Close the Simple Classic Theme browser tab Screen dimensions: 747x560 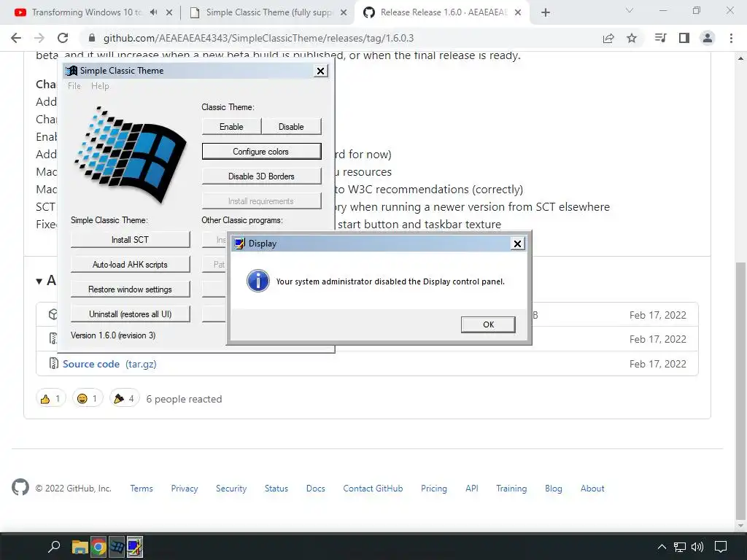[x=344, y=13]
